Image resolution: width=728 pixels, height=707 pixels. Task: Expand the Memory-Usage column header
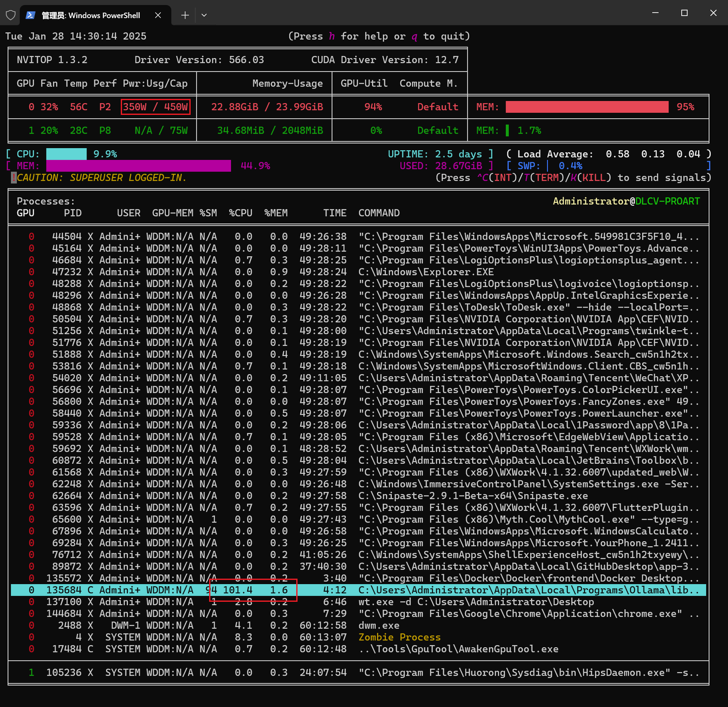pyautogui.click(x=287, y=83)
